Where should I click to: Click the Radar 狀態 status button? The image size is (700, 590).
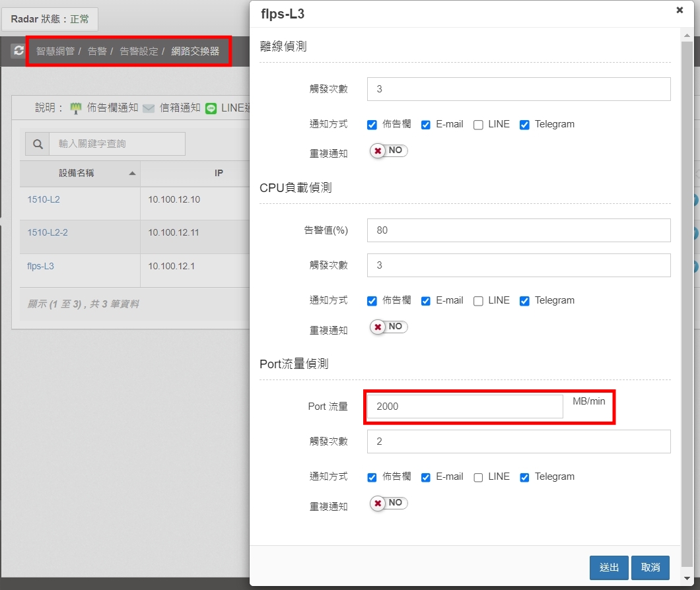[x=50, y=19]
